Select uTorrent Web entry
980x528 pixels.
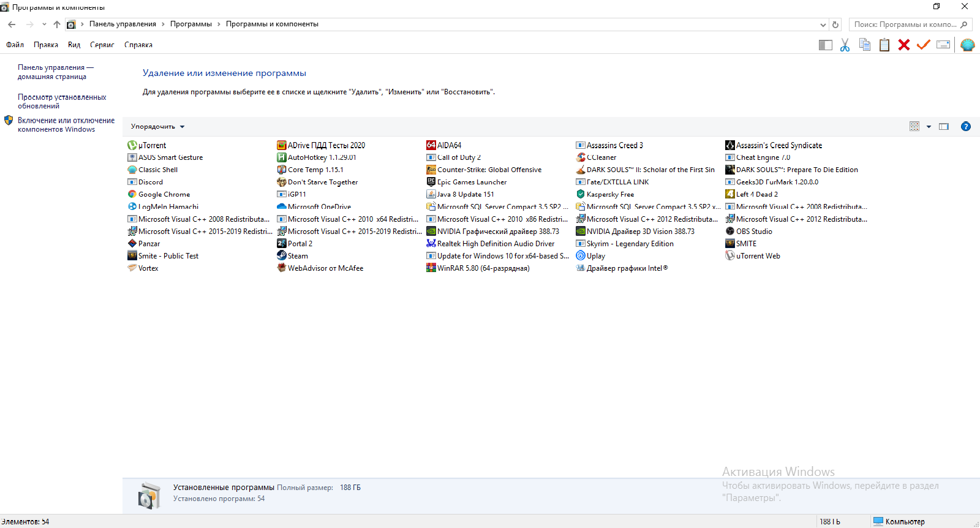[x=753, y=256]
